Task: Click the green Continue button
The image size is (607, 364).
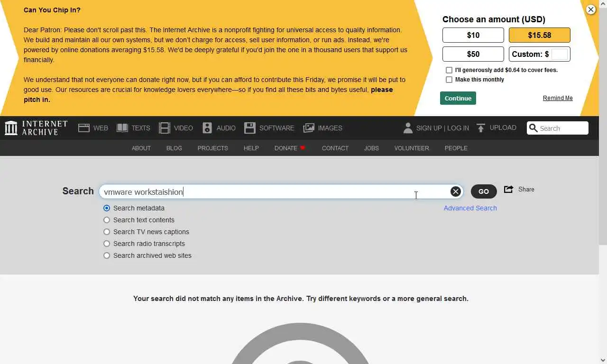Action: pyautogui.click(x=458, y=98)
